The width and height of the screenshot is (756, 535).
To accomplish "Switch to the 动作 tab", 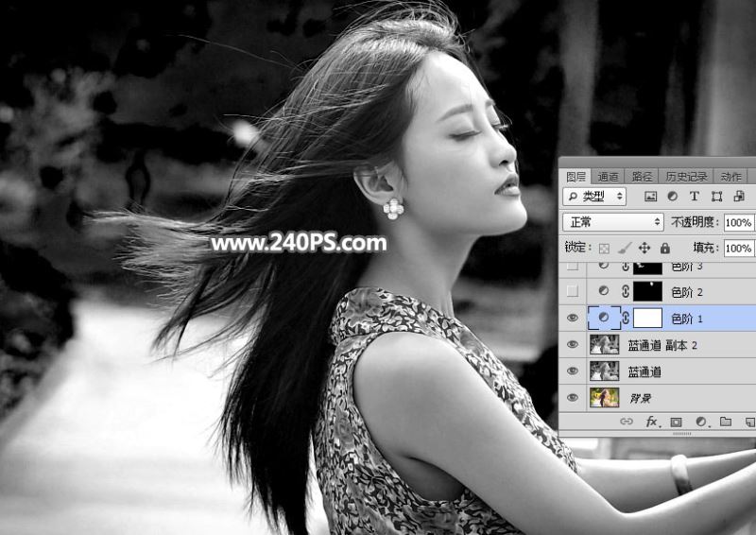I will pos(730,177).
